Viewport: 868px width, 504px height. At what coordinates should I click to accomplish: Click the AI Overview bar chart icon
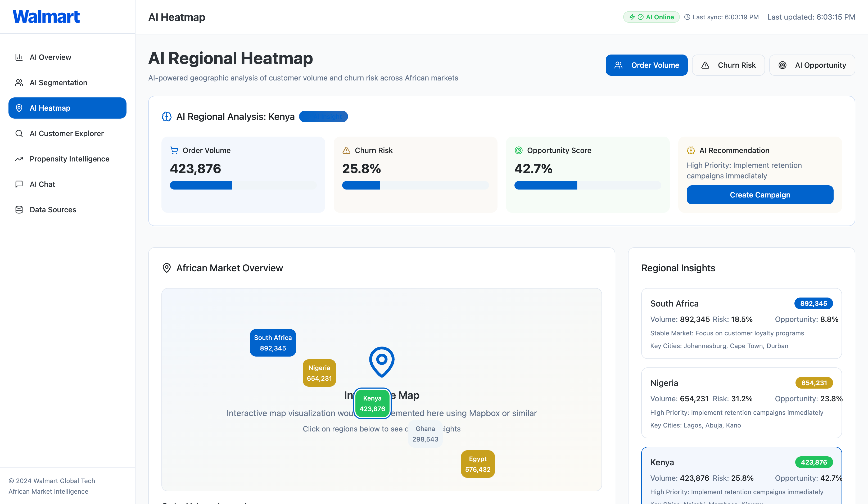[19, 57]
